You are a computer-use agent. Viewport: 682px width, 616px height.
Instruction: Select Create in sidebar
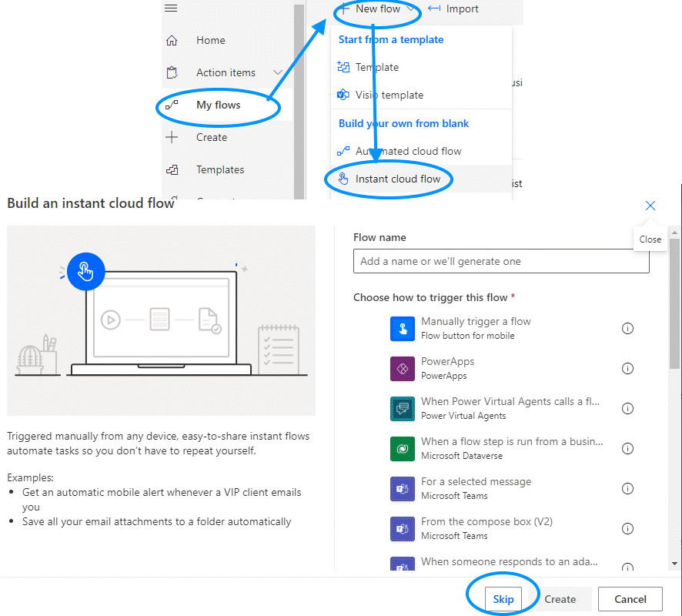click(212, 137)
